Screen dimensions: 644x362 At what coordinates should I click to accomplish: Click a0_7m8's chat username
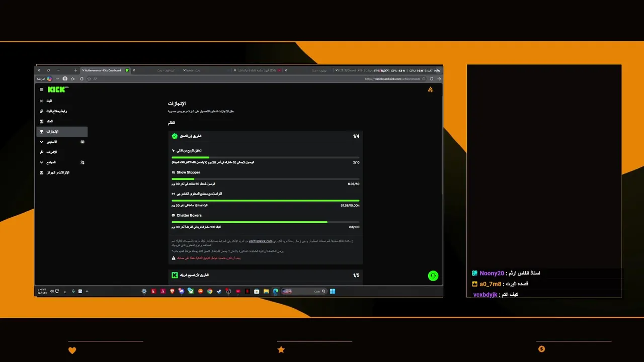pos(490,284)
